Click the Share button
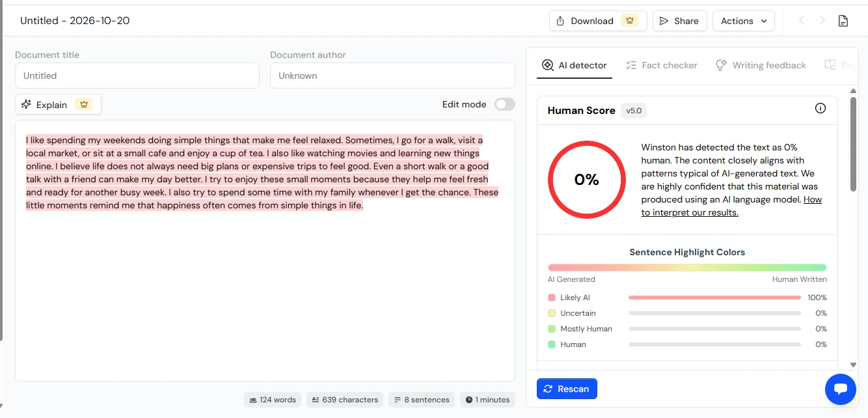This screenshot has width=868, height=418. point(679,21)
